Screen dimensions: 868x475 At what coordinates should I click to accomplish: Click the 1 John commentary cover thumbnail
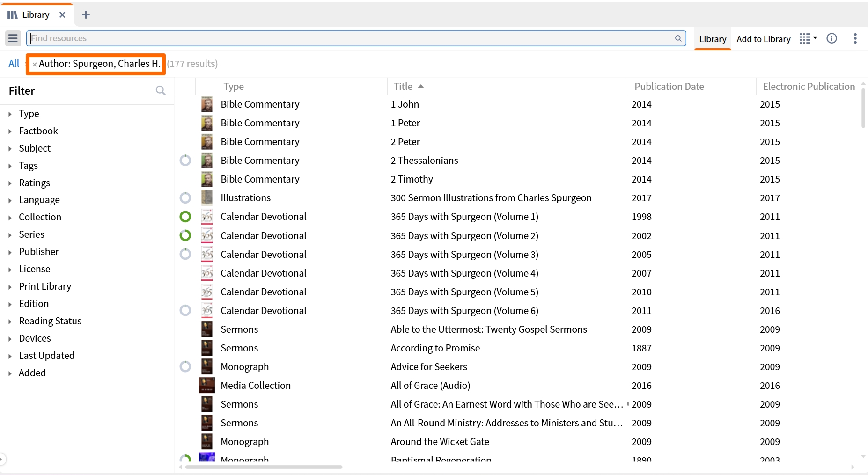(206, 104)
